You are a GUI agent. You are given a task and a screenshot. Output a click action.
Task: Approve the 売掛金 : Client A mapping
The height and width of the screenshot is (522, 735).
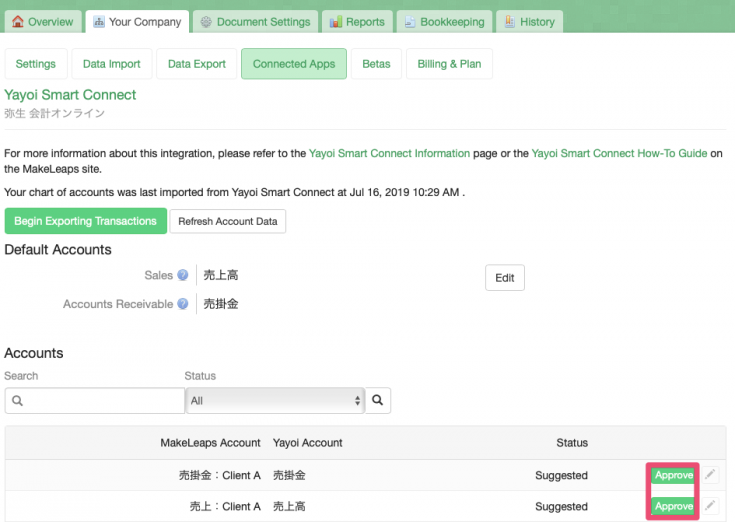673,475
